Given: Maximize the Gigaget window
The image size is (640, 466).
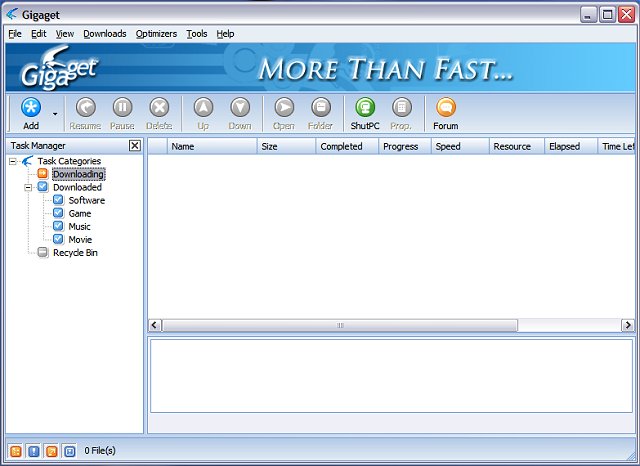Looking at the screenshot, I should click(607, 15).
